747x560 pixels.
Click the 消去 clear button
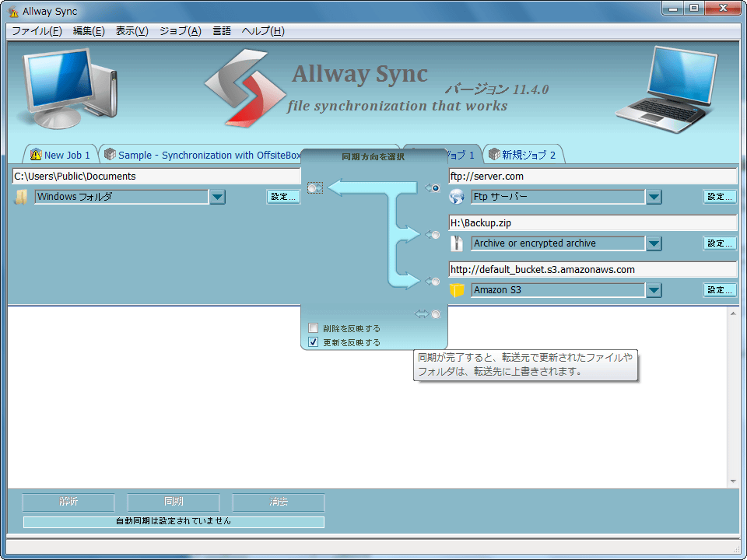click(x=279, y=502)
